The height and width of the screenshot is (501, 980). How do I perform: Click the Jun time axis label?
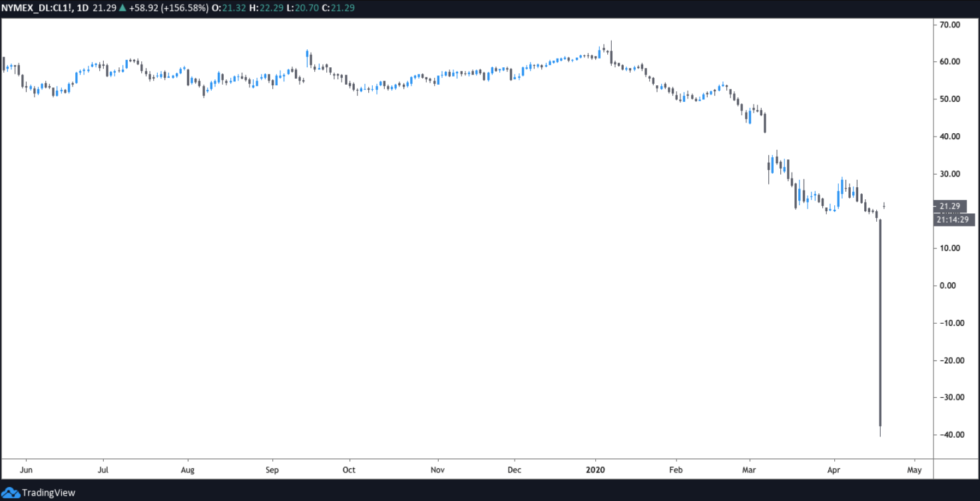pyautogui.click(x=26, y=470)
